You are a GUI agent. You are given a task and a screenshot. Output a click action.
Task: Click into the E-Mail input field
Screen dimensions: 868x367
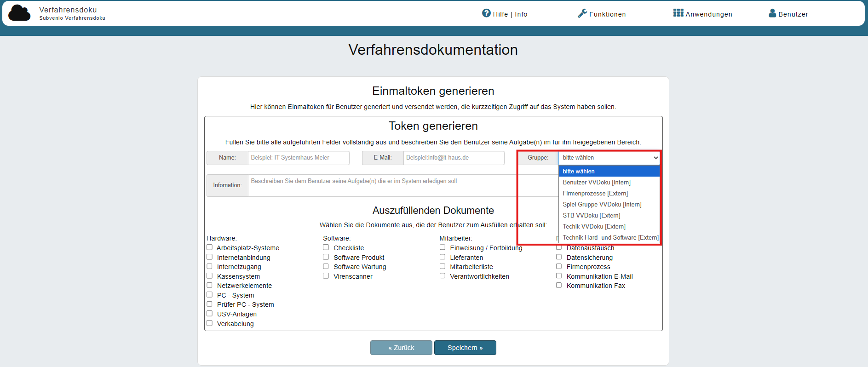[454, 158]
